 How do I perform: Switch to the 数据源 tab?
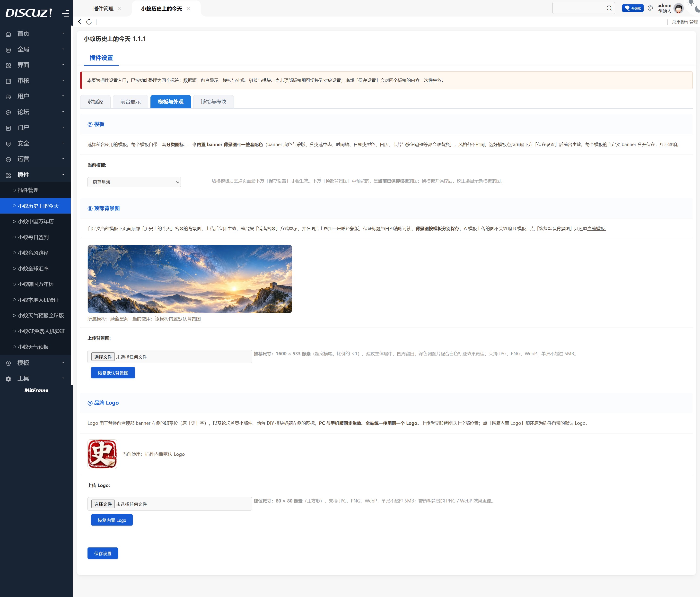[95, 102]
